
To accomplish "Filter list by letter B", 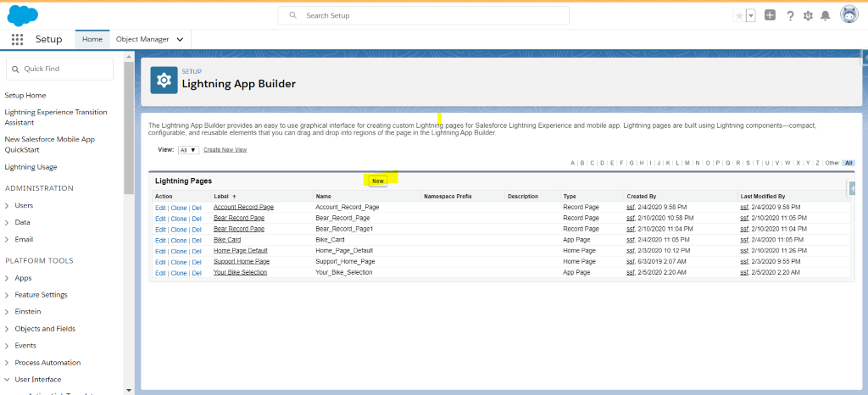I will click(x=582, y=163).
